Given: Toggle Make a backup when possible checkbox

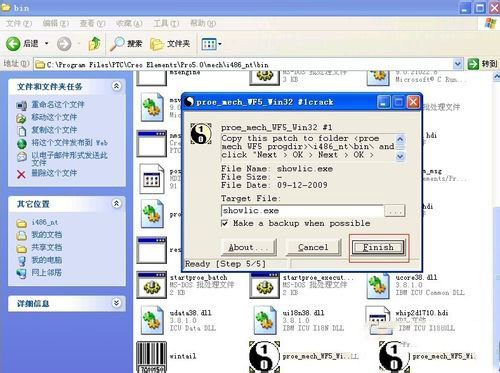Looking at the screenshot, I should pyautogui.click(x=225, y=223).
